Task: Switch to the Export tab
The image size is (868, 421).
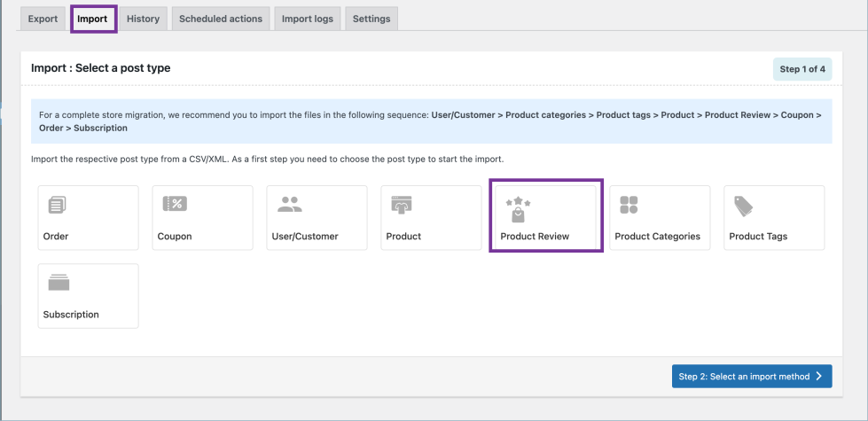Action: [43, 19]
